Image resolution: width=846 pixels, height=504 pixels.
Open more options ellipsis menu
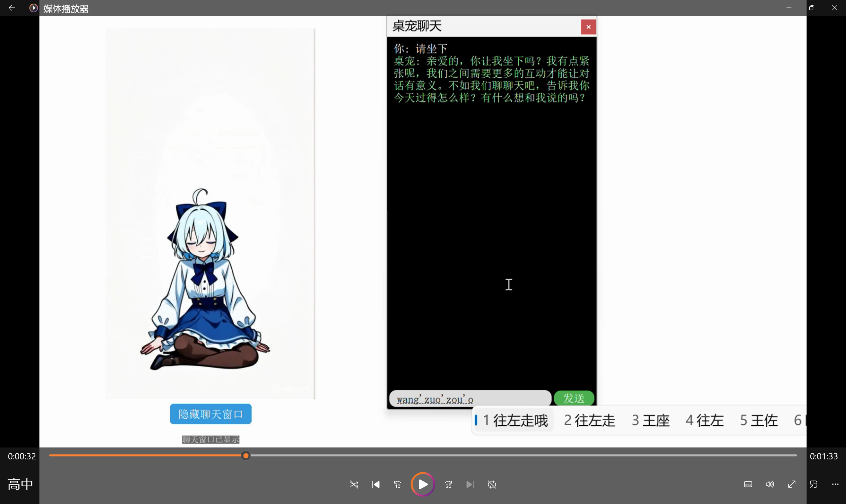tap(835, 484)
